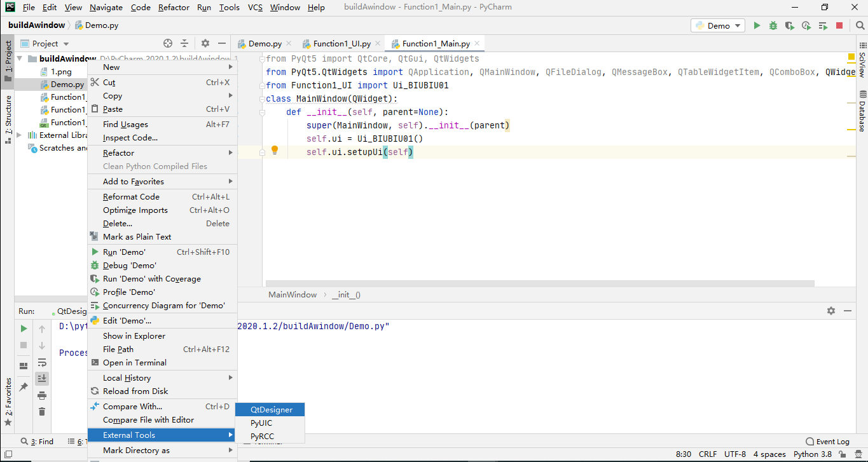Choose PyRCC from External Tools
This screenshot has height=462, width=868.
(x=270, y=436)
